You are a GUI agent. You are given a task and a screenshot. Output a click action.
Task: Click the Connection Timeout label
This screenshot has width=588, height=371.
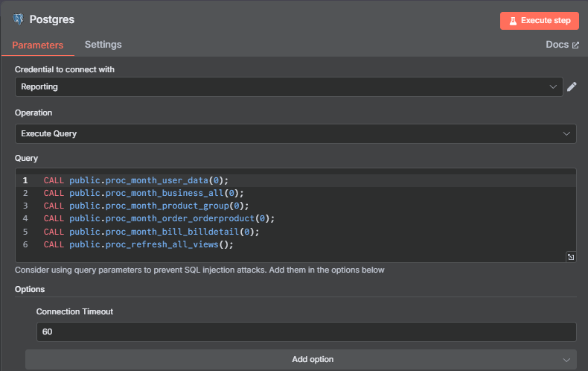pos(74,311)
